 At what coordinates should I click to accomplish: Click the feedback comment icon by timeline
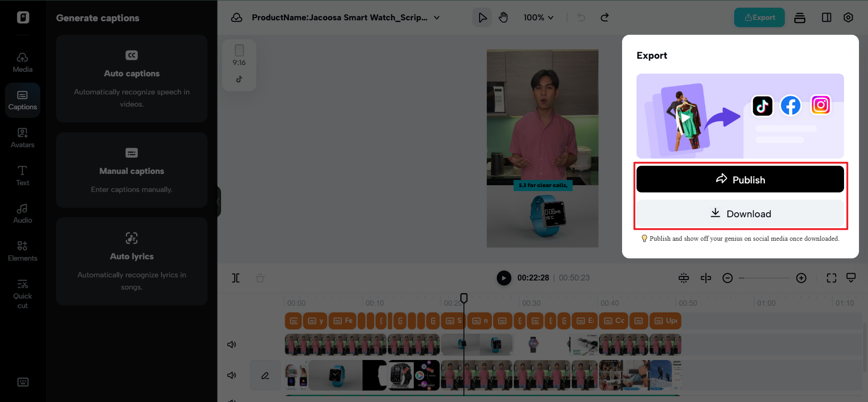pyautogui.click(x=851, y=277)
